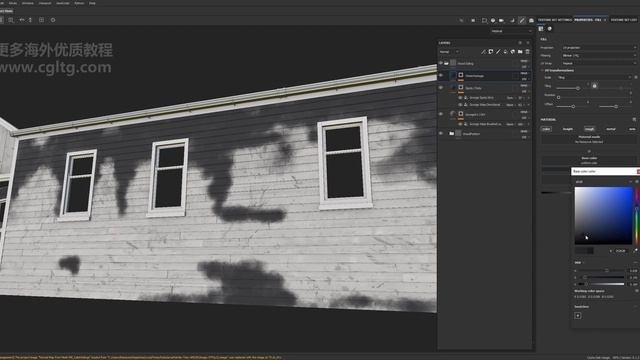The image size is (640, 360).
Task: Click the trash icon to delete layer
Action: (x=527, y=52)
